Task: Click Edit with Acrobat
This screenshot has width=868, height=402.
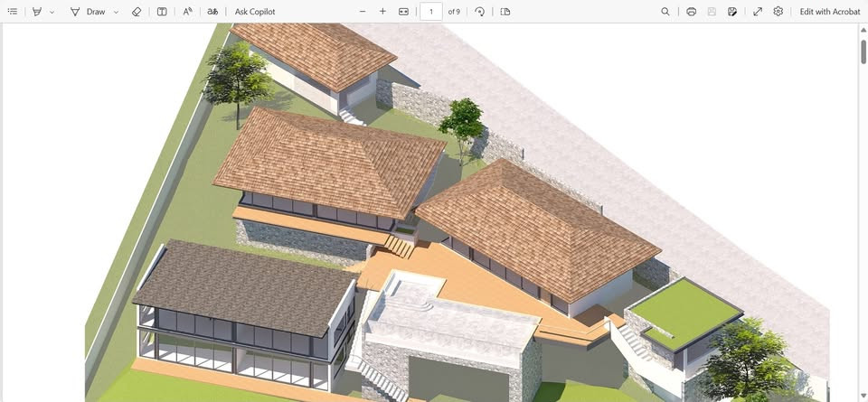Action: [x=830, y=12]
